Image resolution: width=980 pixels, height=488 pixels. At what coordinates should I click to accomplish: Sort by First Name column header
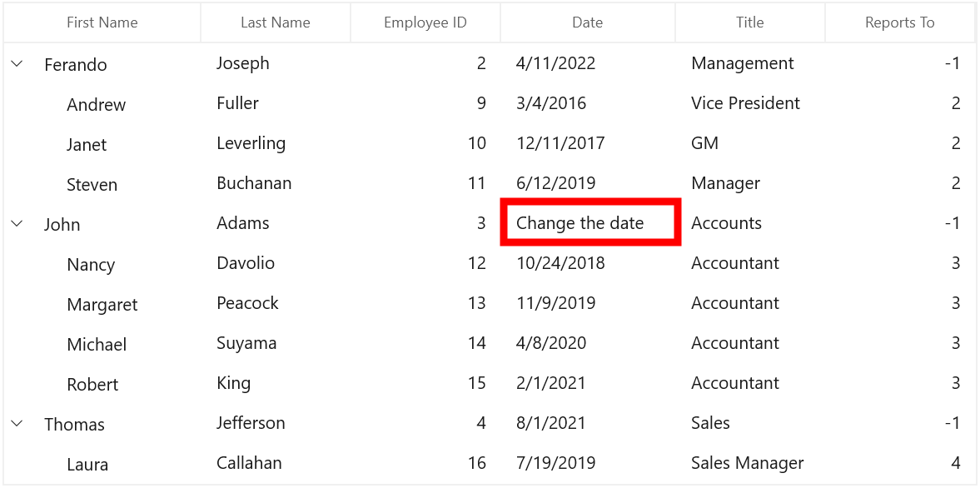[x=102, y=22]
